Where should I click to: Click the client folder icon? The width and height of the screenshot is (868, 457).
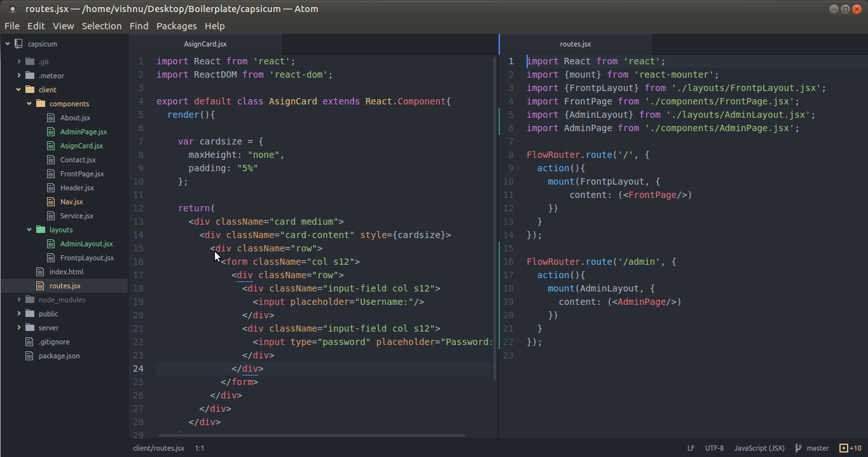click(30, 90)
